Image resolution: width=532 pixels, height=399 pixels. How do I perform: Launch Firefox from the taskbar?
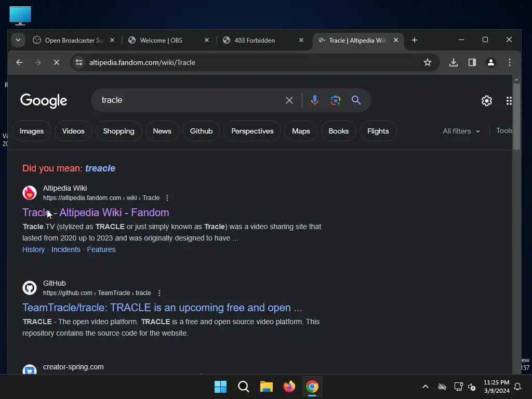pyautogui.click(x=289, y=387)
